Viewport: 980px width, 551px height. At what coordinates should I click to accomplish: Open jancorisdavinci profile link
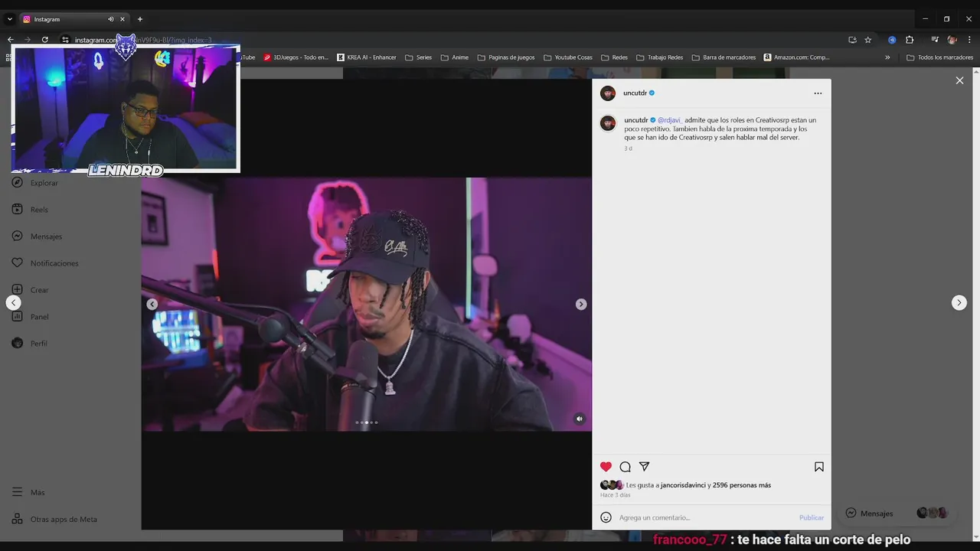683,485
